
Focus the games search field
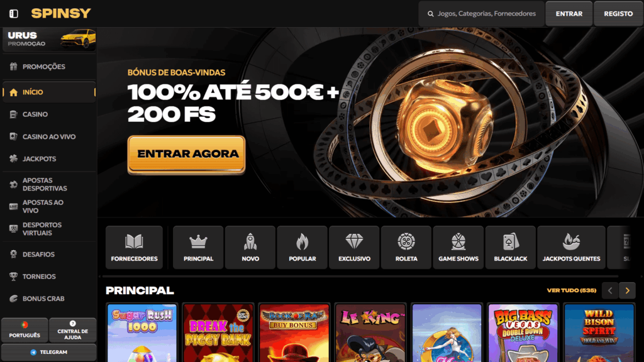(x=481, y=14)
